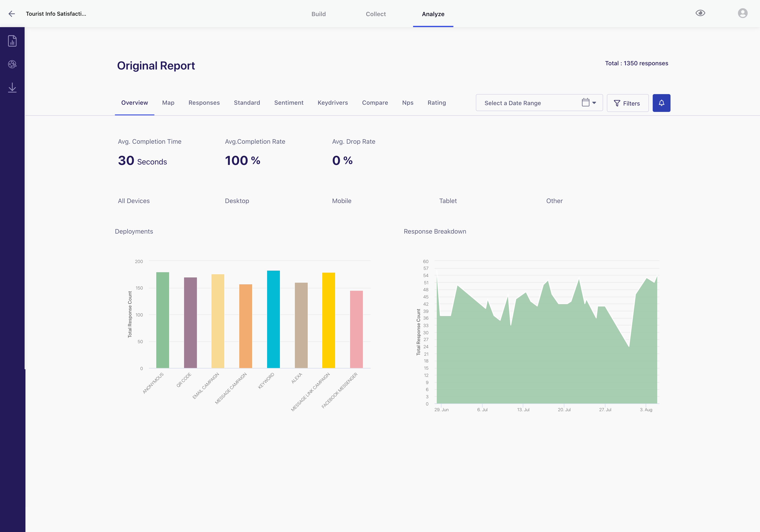This screenshot has width=760, height=532.
Task: Switch to the Sentiment tab
Action: click(289, 103)
